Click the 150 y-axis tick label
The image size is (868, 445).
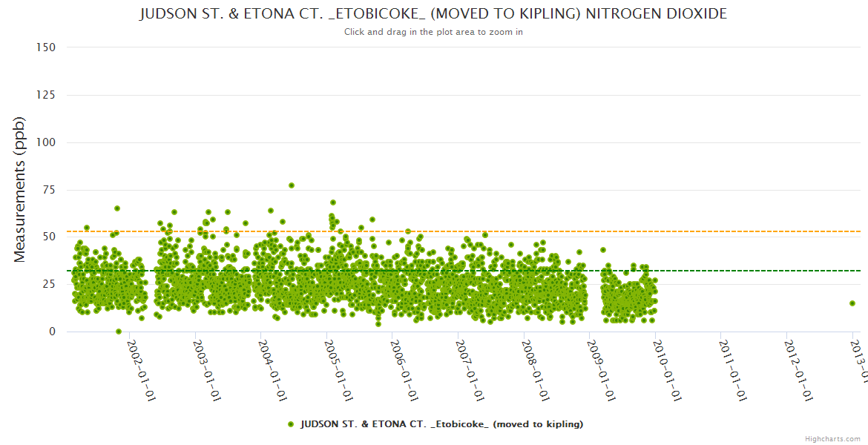click(45, 47)
